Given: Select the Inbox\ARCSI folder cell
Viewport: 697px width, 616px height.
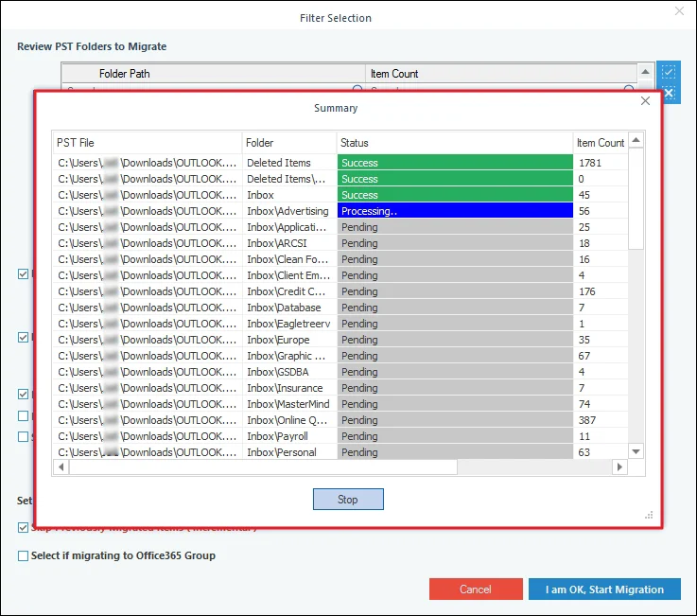Looking at the screenshot, I should [289, 243].
